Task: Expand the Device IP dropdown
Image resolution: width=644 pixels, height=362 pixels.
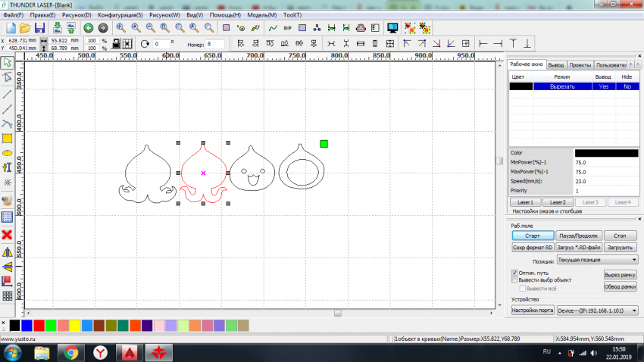Action: click(597, 311)
